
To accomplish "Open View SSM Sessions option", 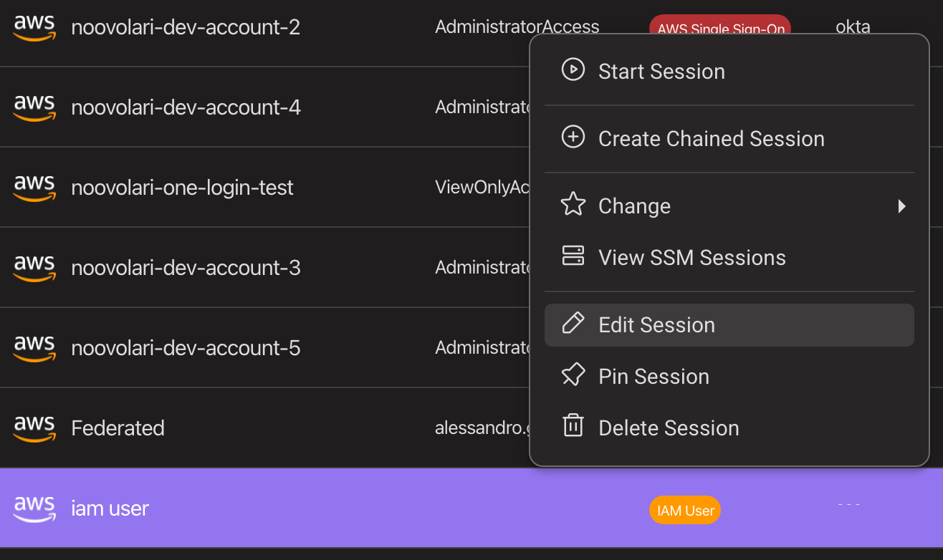I will [x=691, y=258].
